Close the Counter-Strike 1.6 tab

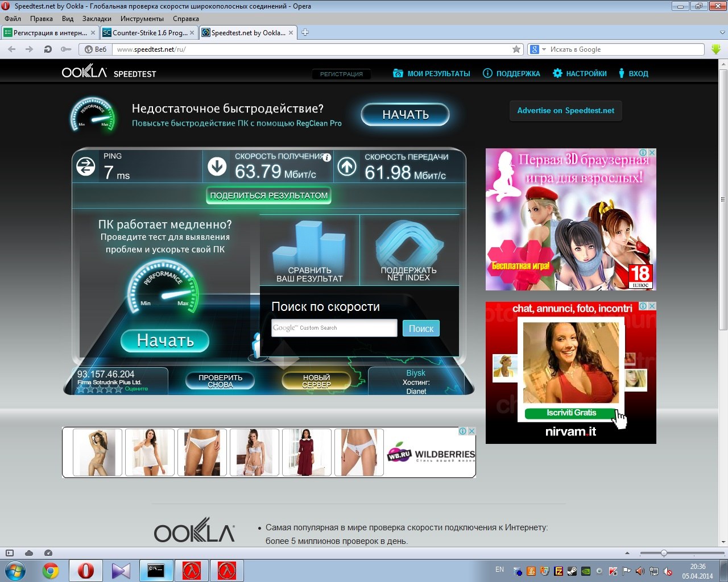coord(192,33)
